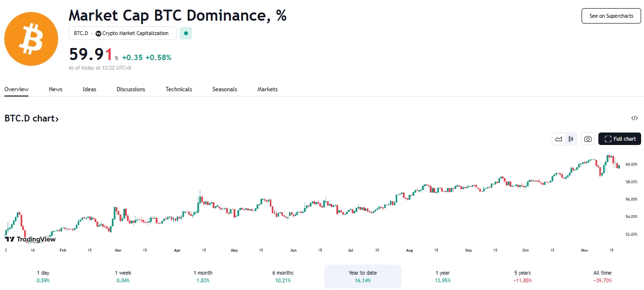Choose the All time range
This screenshot has width=644, height=290.
(x=602, y=276)
